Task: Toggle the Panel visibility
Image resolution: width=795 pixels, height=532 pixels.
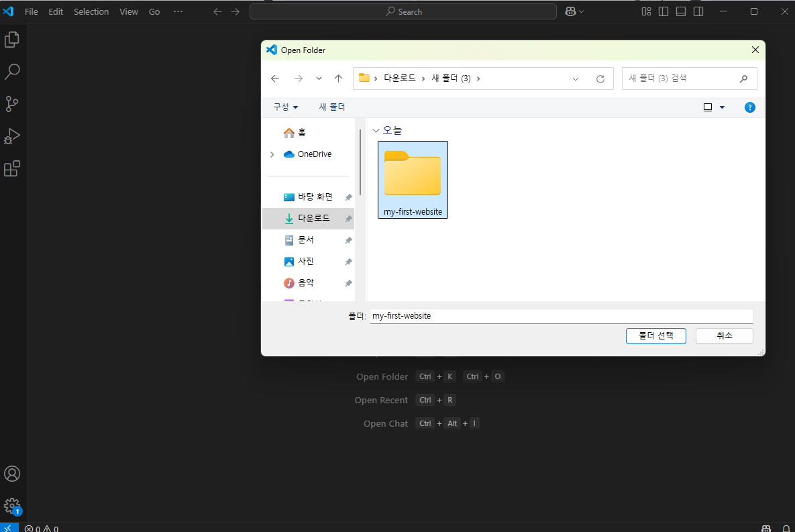Action: pos(680,11)
